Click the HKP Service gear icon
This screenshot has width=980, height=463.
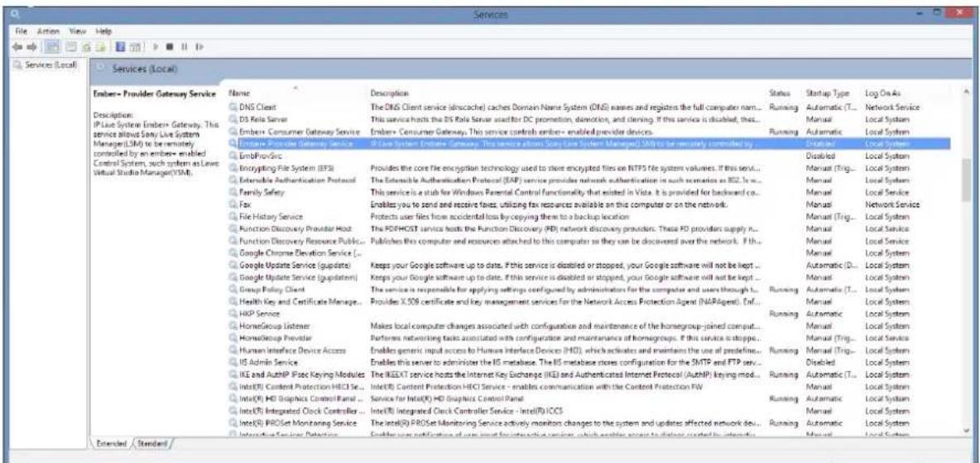tap(233, 313)
